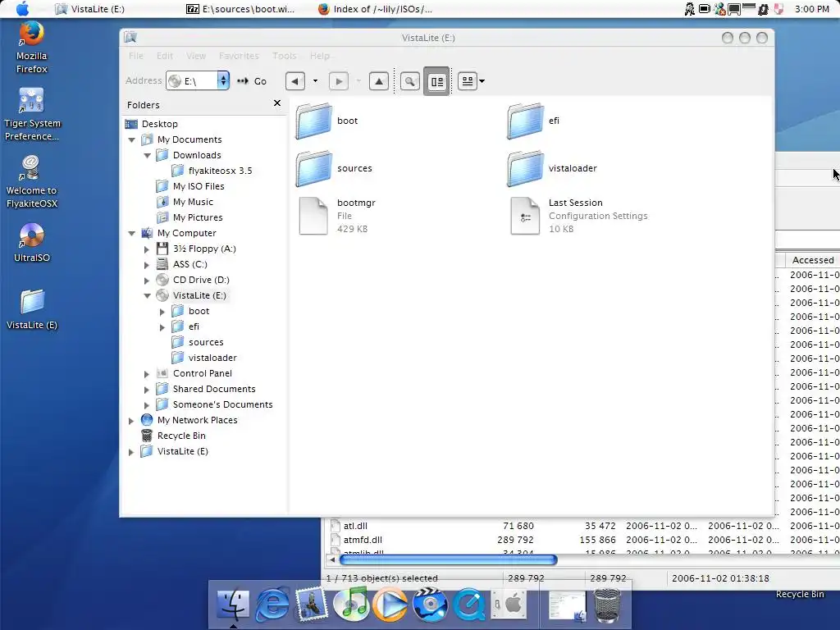Open the Favorites menu
This screenshot has width=840, height=630.
(239, 56)
